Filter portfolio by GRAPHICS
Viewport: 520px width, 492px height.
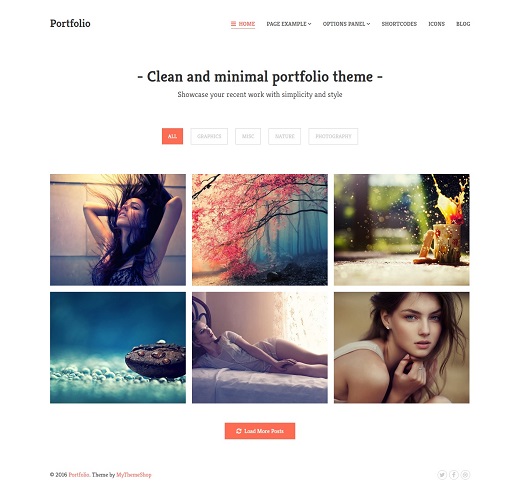point(209,136)
